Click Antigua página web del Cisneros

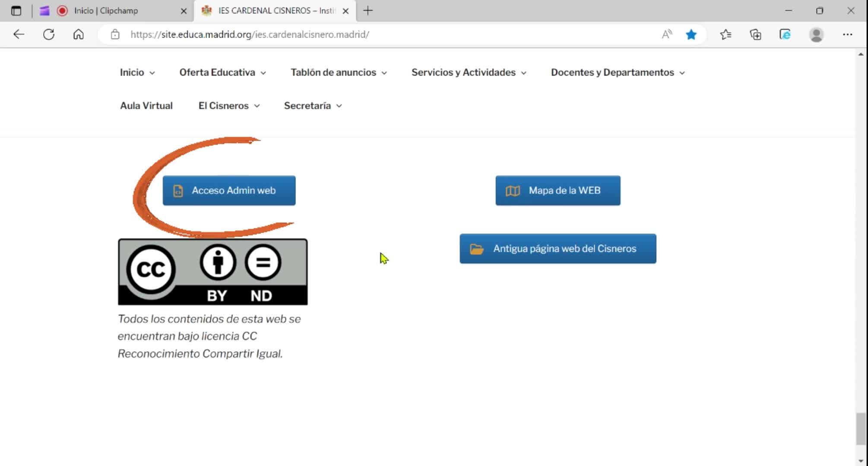(558, 249)
